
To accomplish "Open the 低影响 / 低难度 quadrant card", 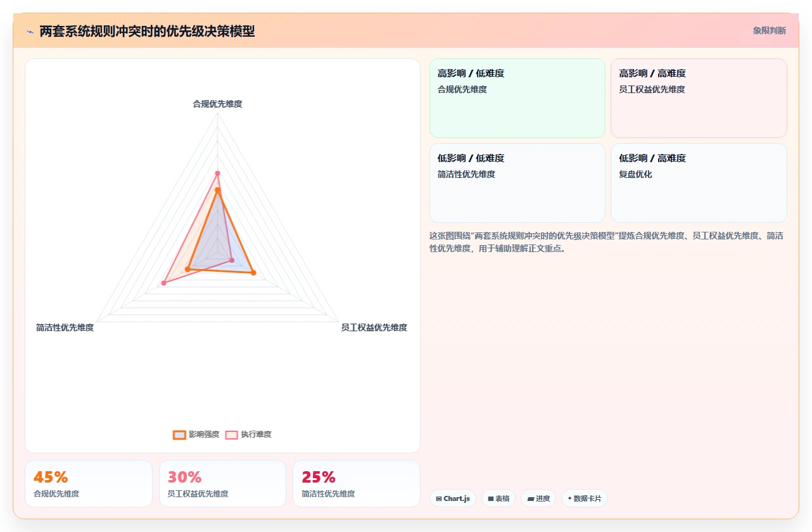I will point(517,183).
